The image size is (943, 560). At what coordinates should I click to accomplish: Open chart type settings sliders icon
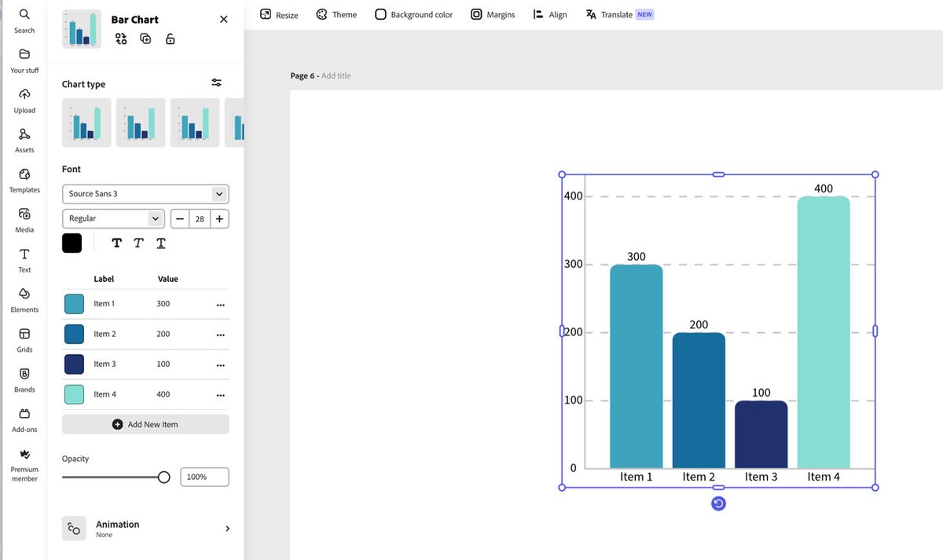(217, 82)
